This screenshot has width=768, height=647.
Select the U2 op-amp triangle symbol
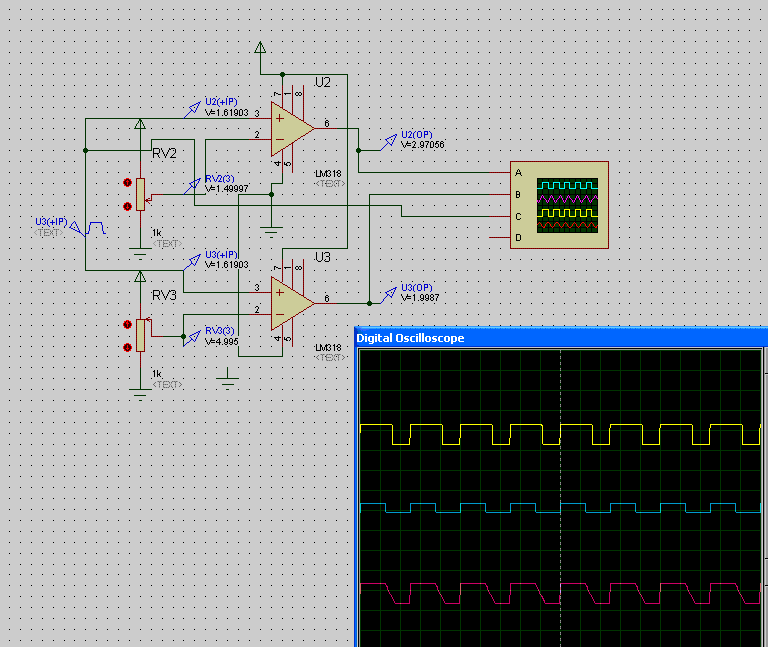tap(292, 129)
